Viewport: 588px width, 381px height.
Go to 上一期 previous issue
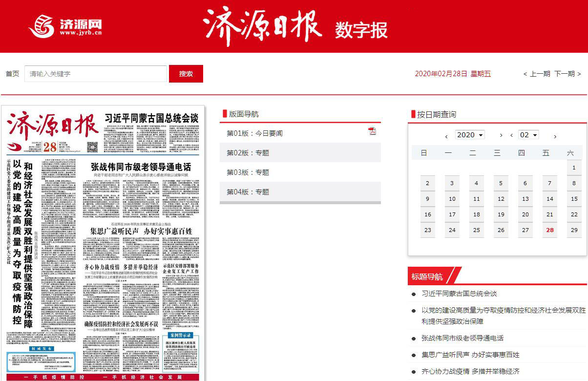[537, 74]
